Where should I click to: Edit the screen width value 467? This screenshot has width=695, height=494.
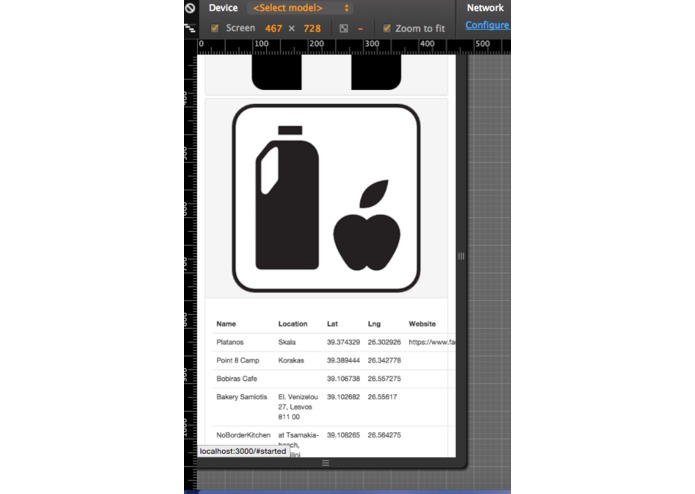pyautogui.click(x=273, y=29)
